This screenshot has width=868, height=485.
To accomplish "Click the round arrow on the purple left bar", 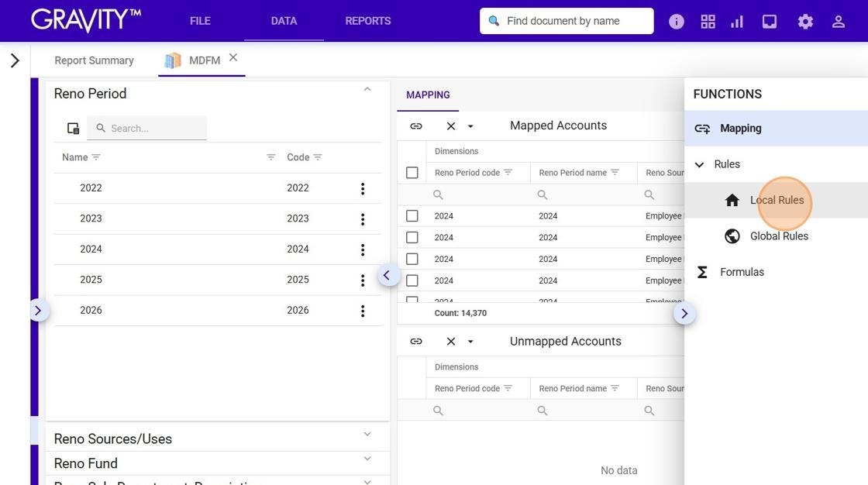I will tap(38, 311).
